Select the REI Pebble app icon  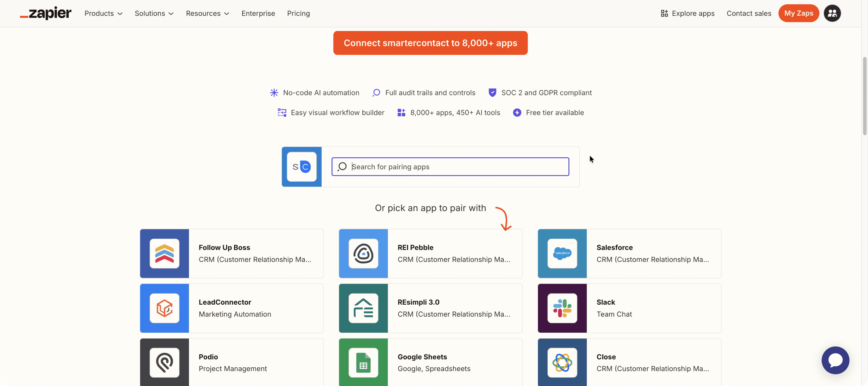(363, 253)
